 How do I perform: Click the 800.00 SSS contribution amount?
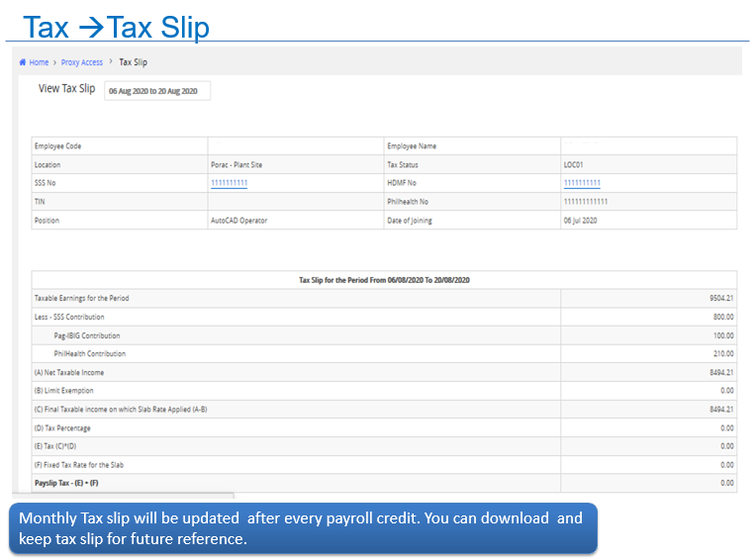coord(723,317)
